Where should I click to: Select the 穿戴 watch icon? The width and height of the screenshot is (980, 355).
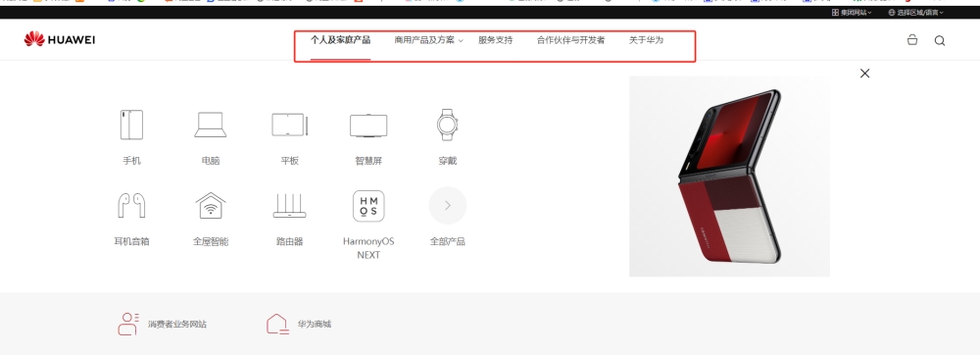(x=447, y=125)
